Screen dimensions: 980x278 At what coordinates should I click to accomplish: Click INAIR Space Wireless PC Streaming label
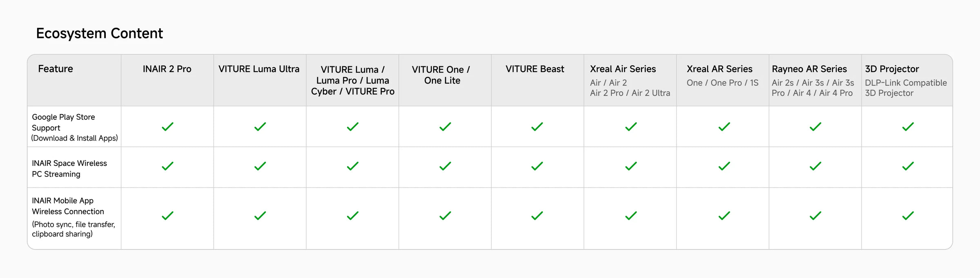click(x=69, y=168)
